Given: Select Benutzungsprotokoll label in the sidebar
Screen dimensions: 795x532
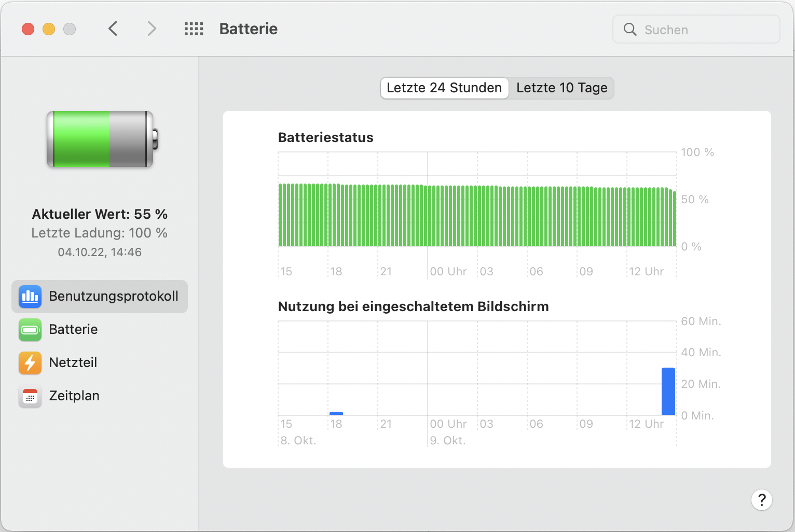Looking at the screenshot, I should 114,297.
